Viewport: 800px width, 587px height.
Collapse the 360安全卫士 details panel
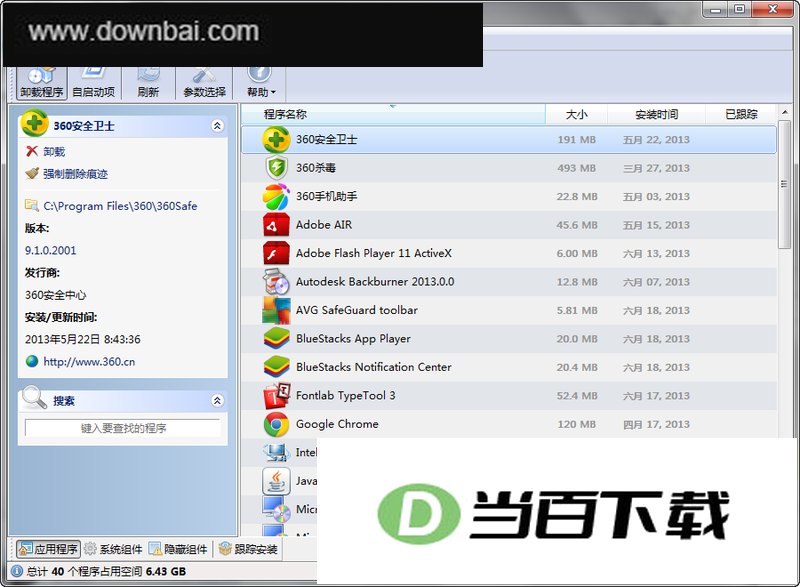tap(217, 126)
